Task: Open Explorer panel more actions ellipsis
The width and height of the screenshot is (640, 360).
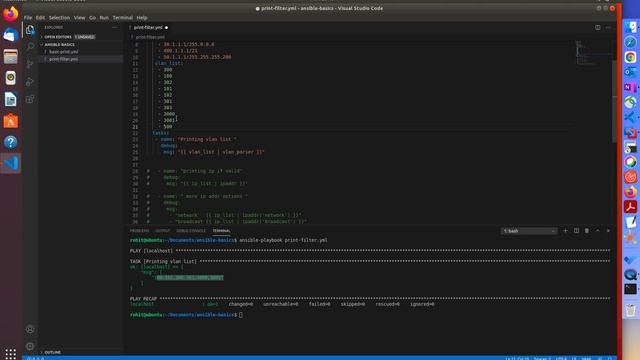Action: tap(115, 27)
